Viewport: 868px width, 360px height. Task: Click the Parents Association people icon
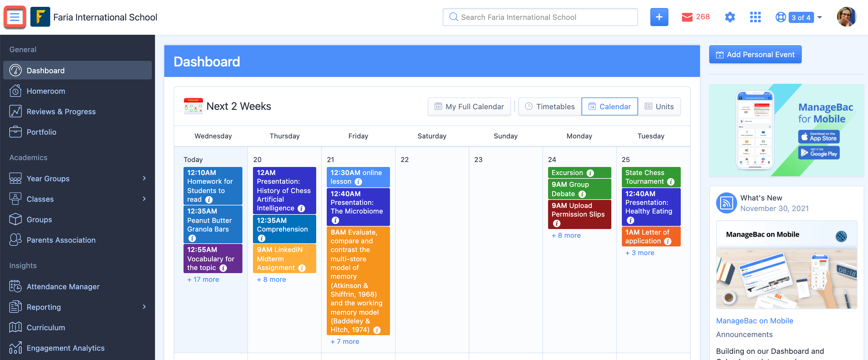click(x=15, y=240)
